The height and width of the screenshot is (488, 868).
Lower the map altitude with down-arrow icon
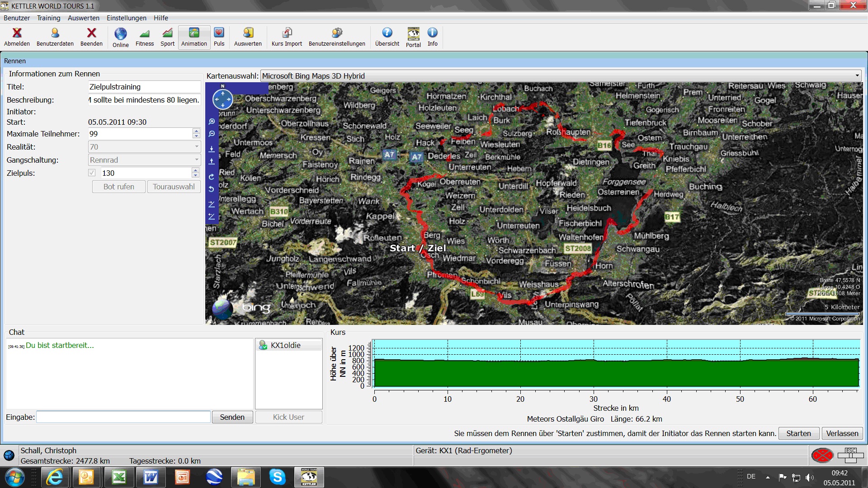pyautogui.click(x=211, y=149)
